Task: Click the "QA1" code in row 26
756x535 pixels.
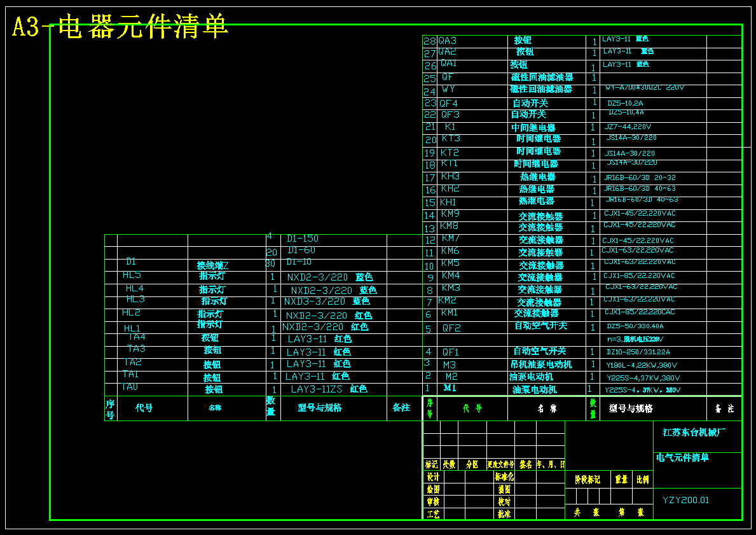Action: coord(448,64)
